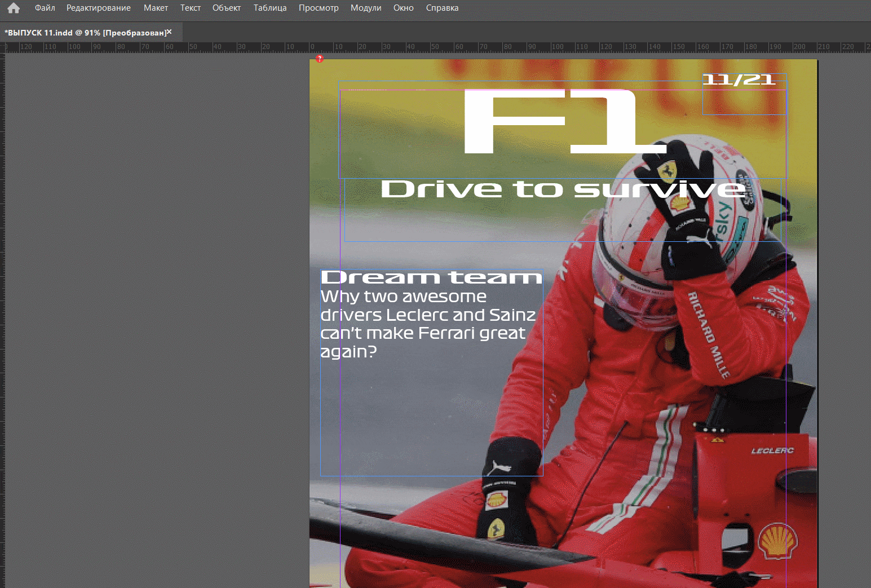Open the Справка menu
This screenshot has width=871, height=588.
(x=442, y=8)
